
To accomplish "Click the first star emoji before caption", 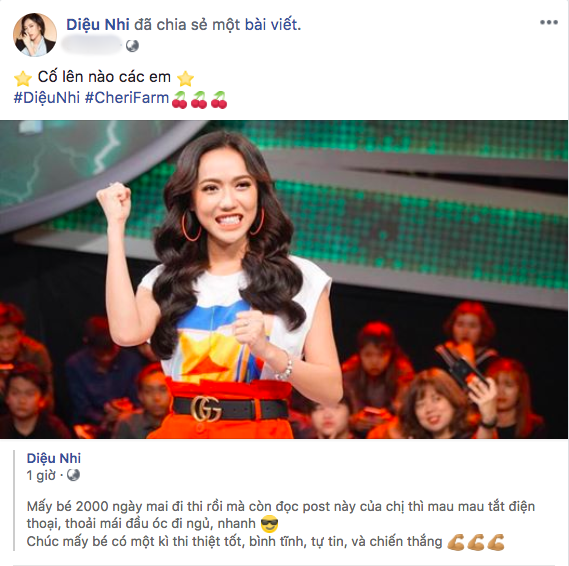I will 22,78.
